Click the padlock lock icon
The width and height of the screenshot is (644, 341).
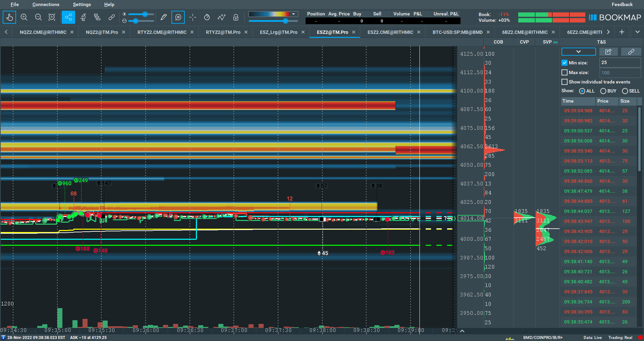coord(236,17)
